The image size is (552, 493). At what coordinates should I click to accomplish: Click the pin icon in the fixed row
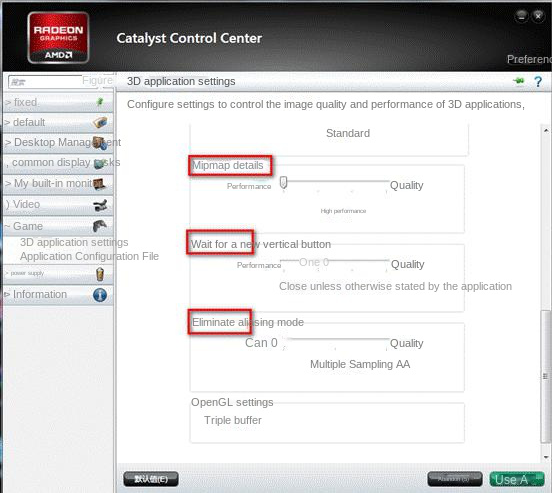point(100,102)
